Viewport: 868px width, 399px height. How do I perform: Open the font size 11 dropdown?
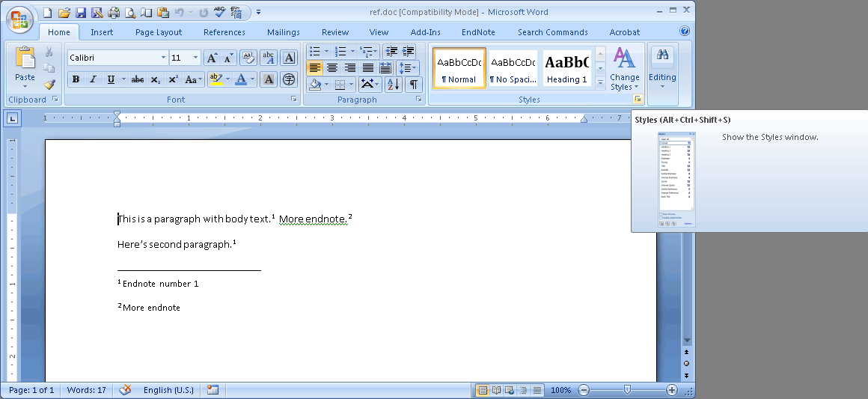click(195, 58)
